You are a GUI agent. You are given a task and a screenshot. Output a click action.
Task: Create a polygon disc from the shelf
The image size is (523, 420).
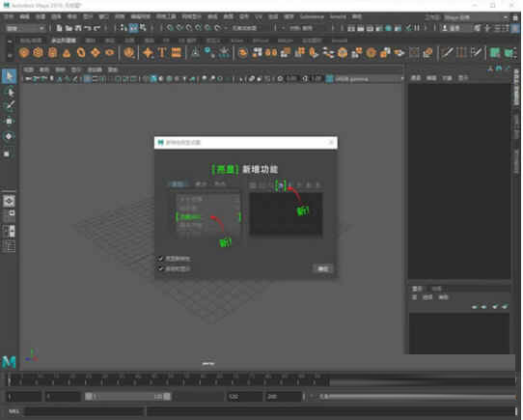109,53
